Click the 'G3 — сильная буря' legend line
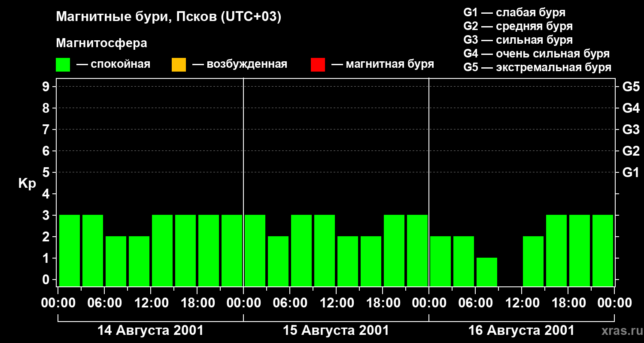The width and height of the screenshot is (644, 343). [x=518, y=40]
